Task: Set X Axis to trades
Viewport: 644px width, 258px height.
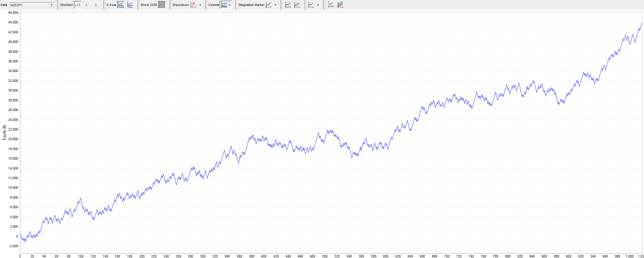Action: (x=121, y=5)
